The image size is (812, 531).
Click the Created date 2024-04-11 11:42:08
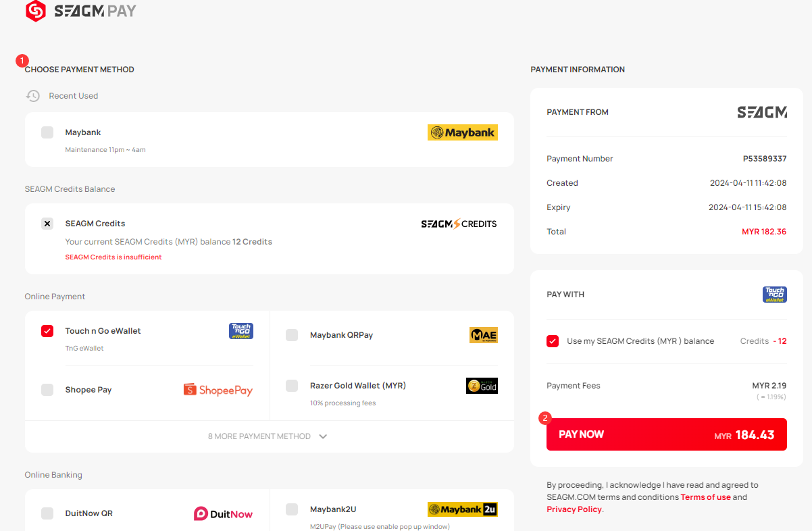pos(748,183)
